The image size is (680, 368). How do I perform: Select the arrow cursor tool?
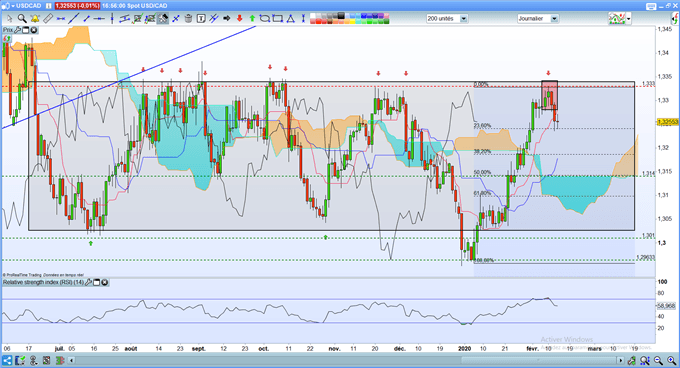click(x=10, y=19)
